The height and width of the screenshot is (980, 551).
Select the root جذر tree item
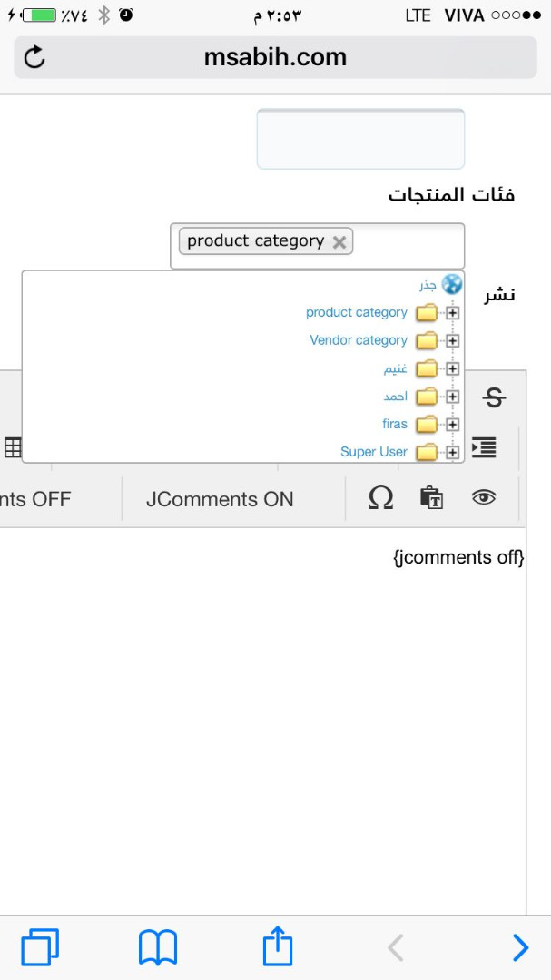[x=428, y=285]
